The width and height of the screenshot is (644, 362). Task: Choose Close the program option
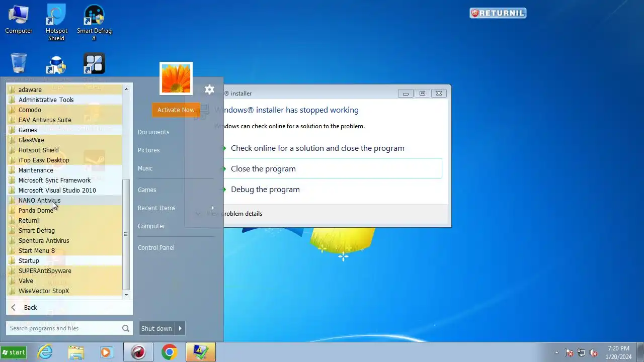[x=333, y=168]
